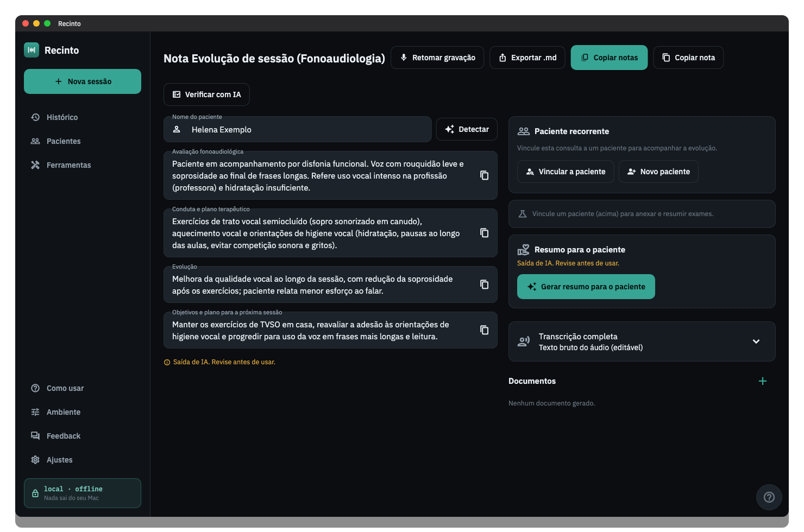Click the lock icon in local offline badge
This screenshot has width=804, height=532.
pyautogui.click(x=35, y=493)
